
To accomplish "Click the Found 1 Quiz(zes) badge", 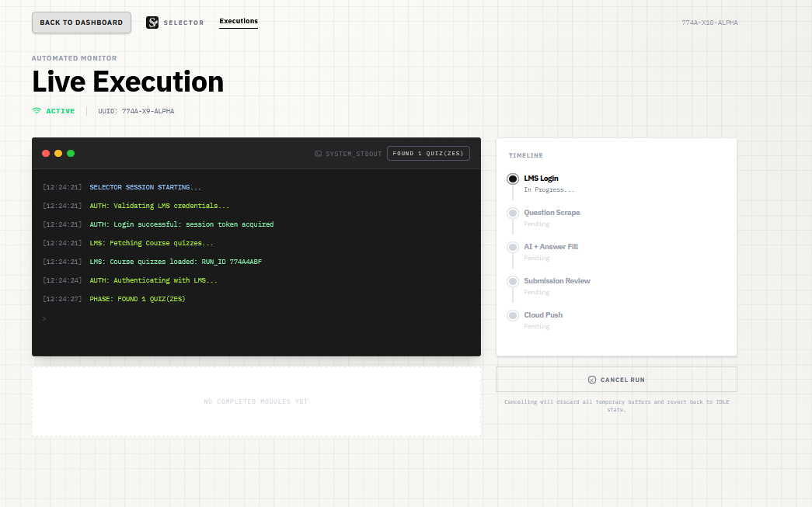I will click(x=428, y=153).
